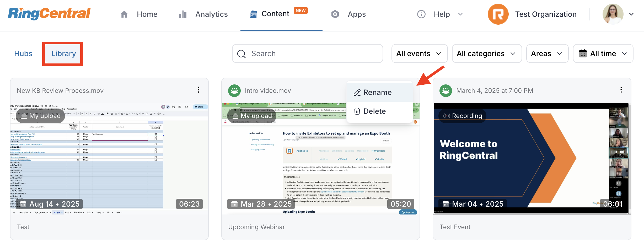Click the Recording badge on Test Event video
Screen dimensions: 644x247
pos(463,116)
